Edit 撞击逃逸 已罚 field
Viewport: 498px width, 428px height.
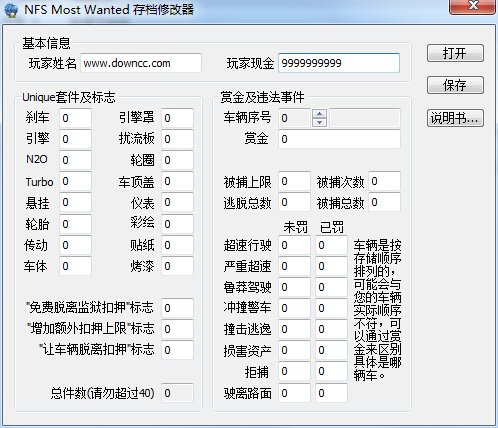coord(331,329)
